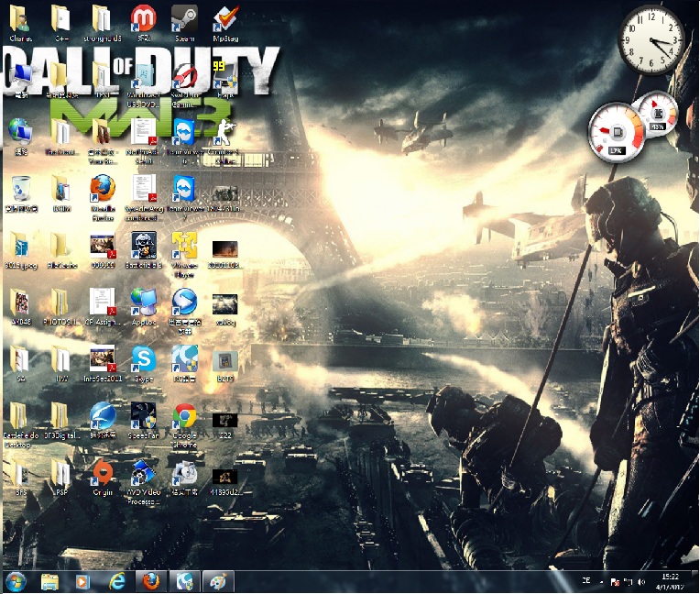This screenshot has height=594, width=700.
Task: Select the Recycle Bin icon
Action: pyautogui.click(x=21, y=192)
